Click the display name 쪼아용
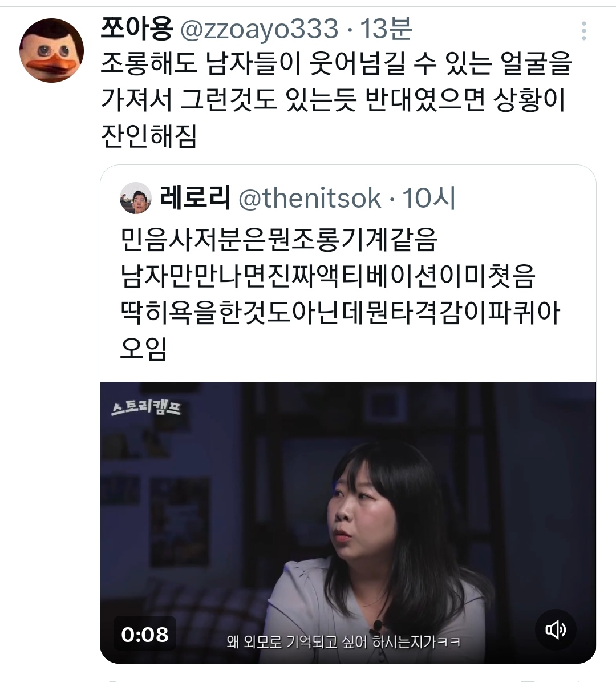The height and width of the screenshot is (682, 616). pyautogui.click(x=136, y=29)
